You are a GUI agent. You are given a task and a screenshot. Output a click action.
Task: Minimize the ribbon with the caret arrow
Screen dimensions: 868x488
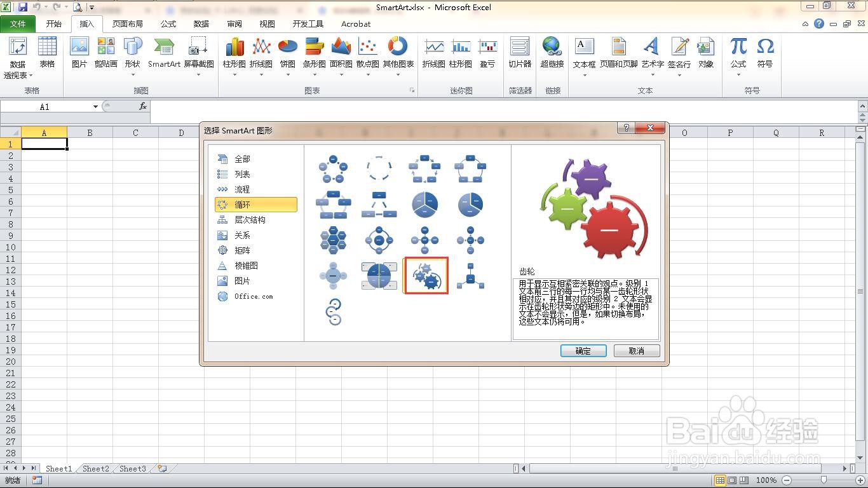(x=805, y=24)
